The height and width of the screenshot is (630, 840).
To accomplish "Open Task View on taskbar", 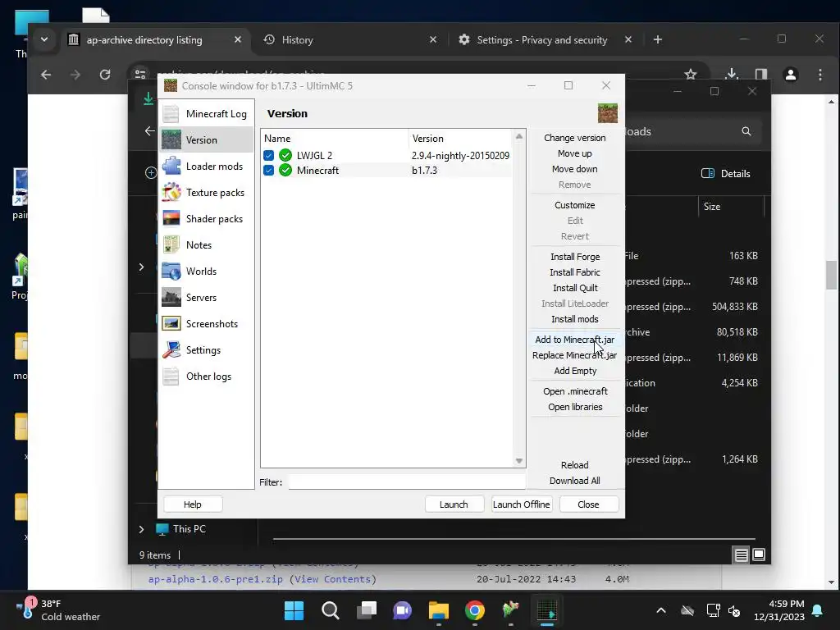I will pyautogui.click(x=367, y=610).
